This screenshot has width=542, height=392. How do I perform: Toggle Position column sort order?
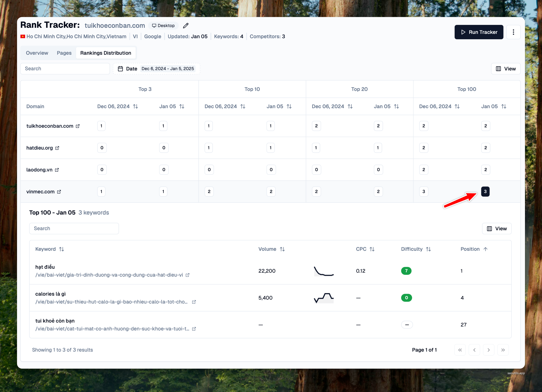485,249
